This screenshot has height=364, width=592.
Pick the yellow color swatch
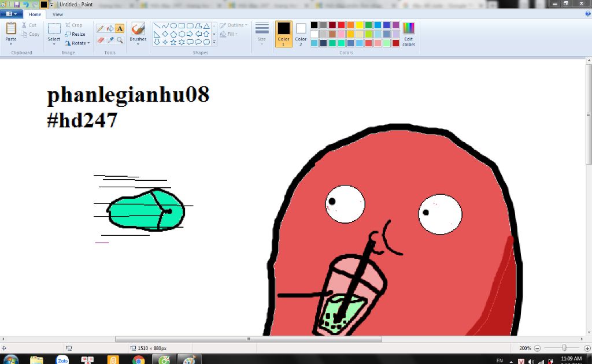(360, 25)
